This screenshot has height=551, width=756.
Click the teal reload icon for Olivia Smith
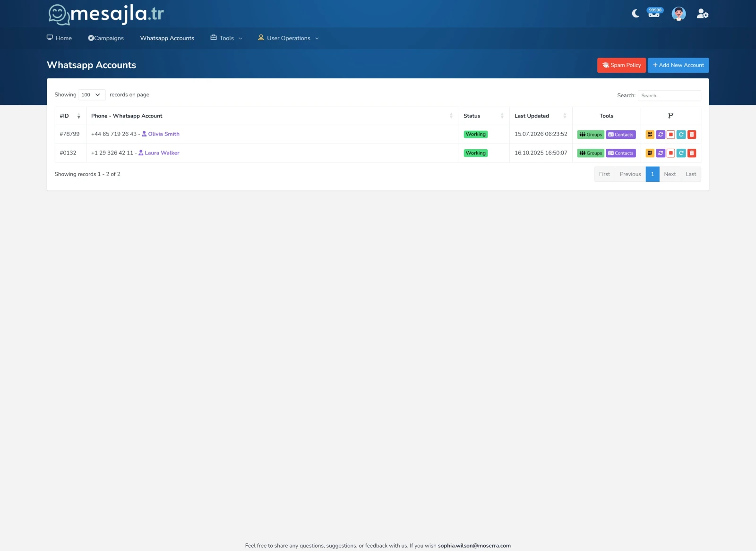click(681, 135)
